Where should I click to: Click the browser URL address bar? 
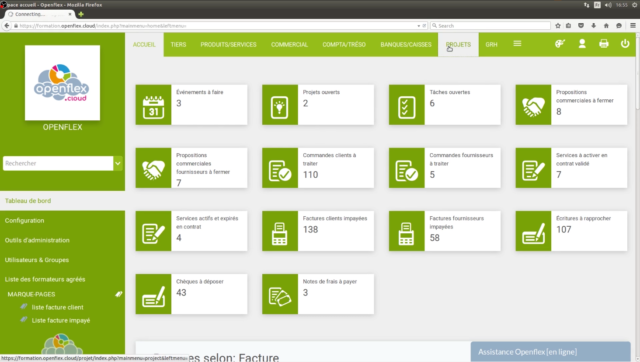(x=215, y=26)
